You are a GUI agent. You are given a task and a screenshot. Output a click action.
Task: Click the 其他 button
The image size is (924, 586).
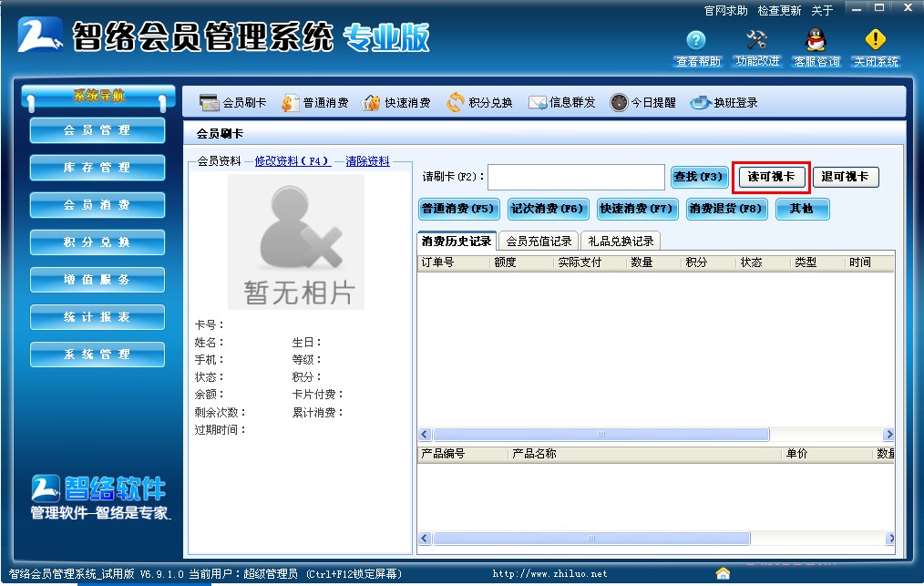pyautogui.click(x=802, y=209)
